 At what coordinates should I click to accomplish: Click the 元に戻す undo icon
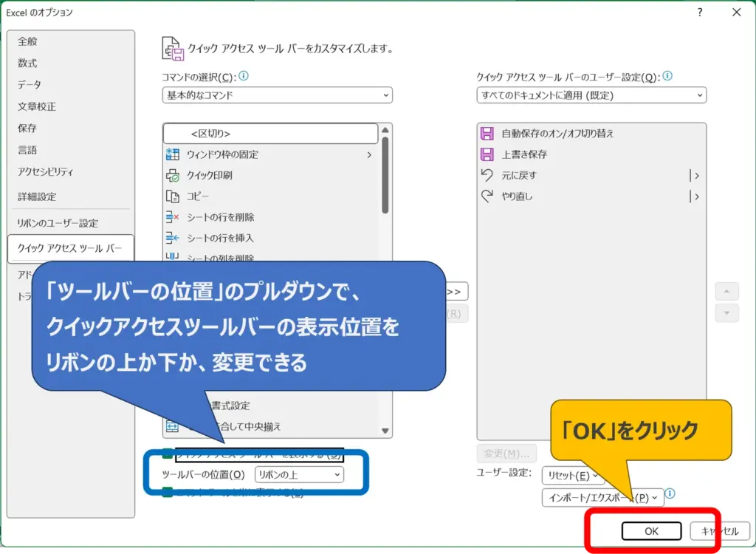[487, 175]
